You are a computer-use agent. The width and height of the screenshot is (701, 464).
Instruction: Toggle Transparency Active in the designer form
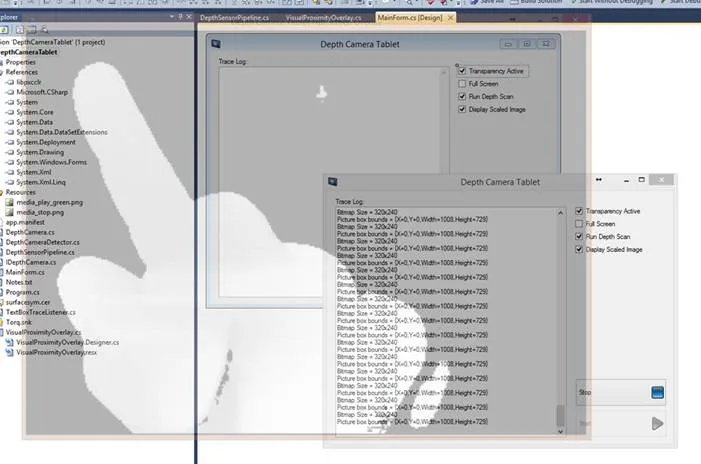[x=462, y=71]
